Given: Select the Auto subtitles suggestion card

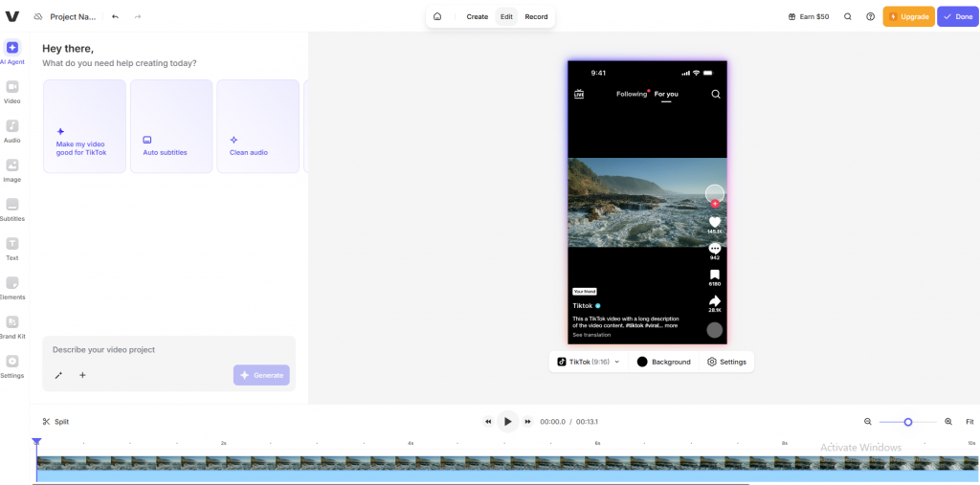Looking at the screenshot, I should [x=171, y=126].
